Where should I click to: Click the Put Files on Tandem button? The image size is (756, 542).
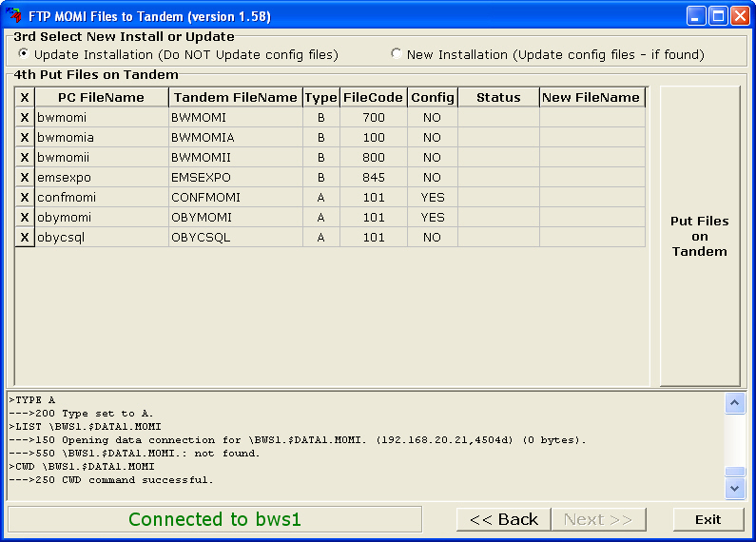pos(700,236)
